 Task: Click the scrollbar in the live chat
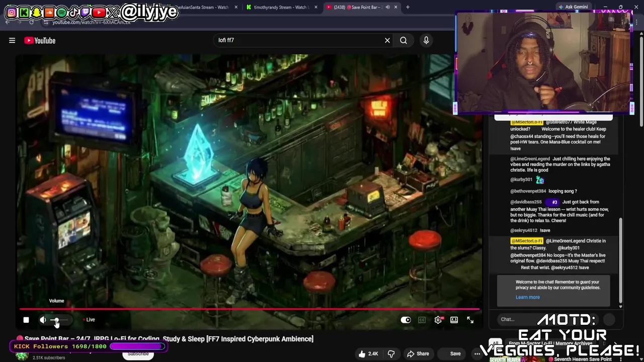coord(620,260)
